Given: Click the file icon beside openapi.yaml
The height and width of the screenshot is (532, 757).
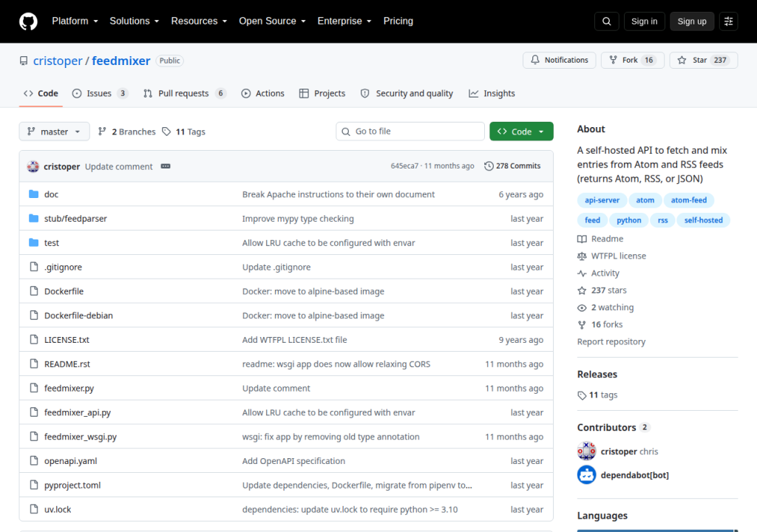Looking at the screenshot, I should point(34,460).
